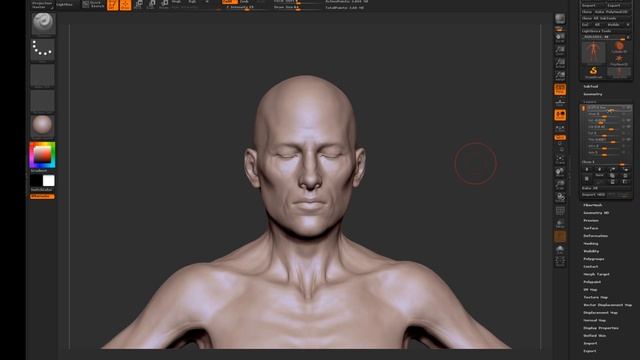Toggle XYZ rotation mode icon
Viewport: 640px width, 360px height.
pos(560,138)
